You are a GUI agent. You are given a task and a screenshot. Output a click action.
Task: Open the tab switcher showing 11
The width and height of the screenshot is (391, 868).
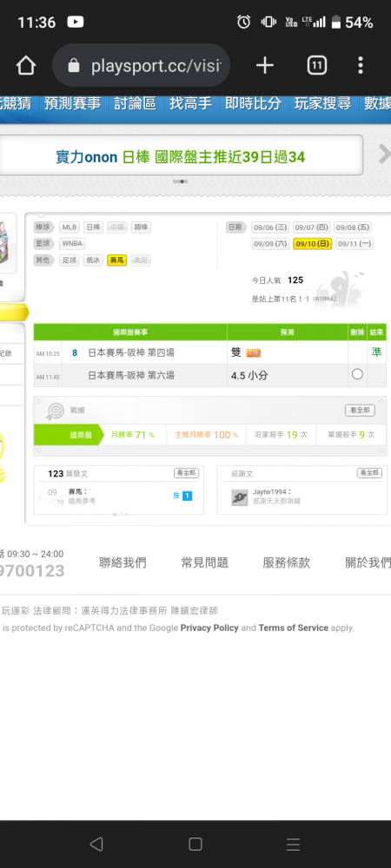pos(316,66)
